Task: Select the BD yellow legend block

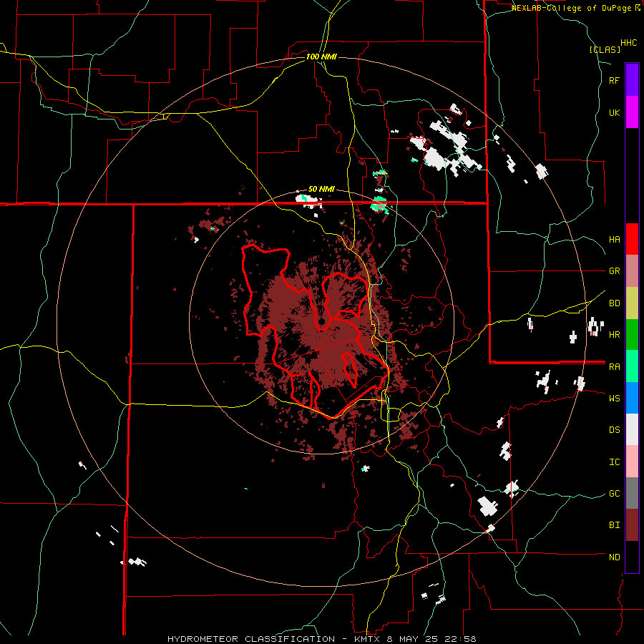Action: point(632,303)
